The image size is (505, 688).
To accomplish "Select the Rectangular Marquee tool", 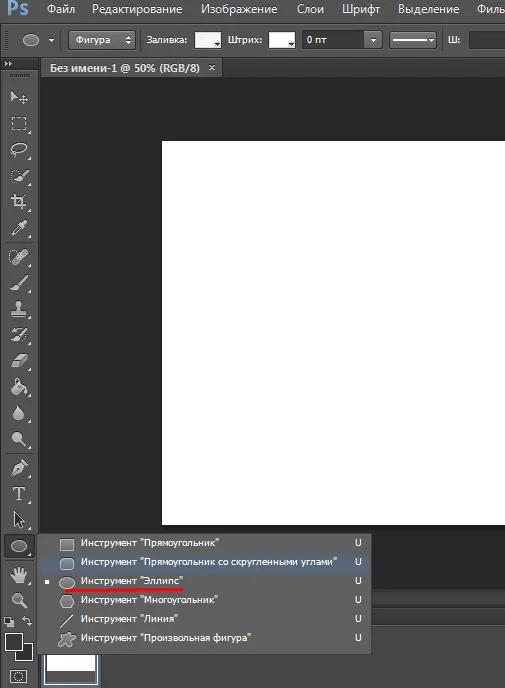I will tap(19, 123).
